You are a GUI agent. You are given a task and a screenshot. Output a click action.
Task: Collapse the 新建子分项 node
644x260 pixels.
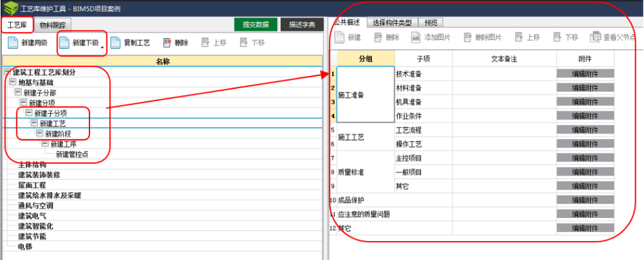pos(28,112)
